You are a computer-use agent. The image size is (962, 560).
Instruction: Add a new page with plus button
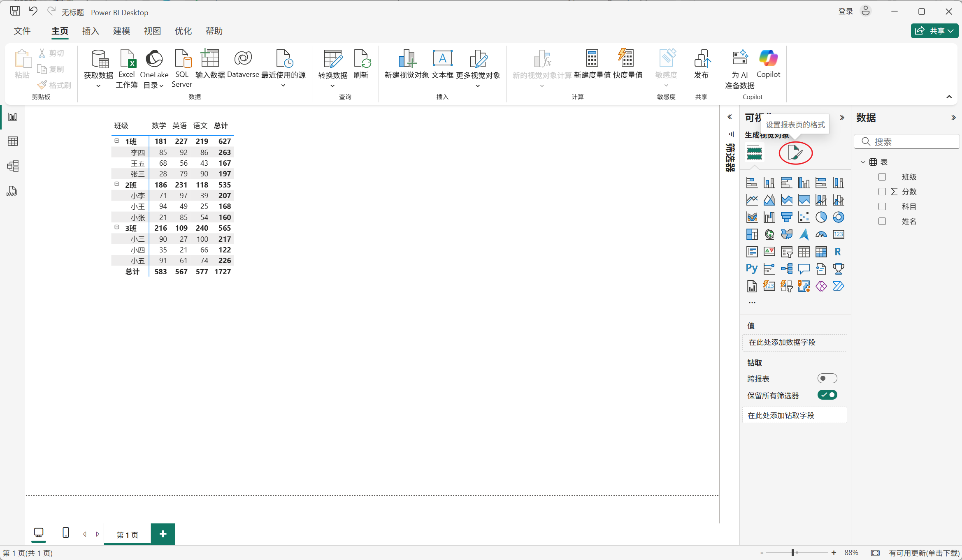point(163,534)
